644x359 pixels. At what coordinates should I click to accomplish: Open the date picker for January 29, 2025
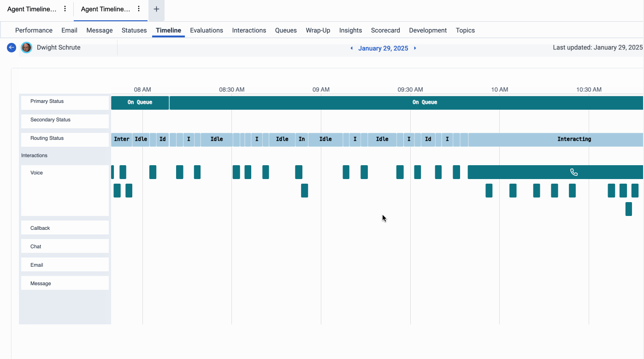click(x=383, y=48)
